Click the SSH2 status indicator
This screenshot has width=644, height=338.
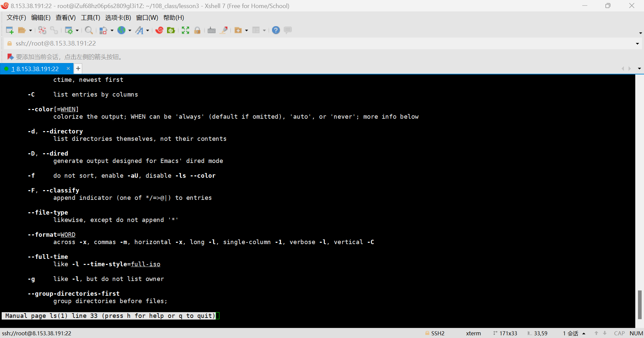(x=435, y=333)
